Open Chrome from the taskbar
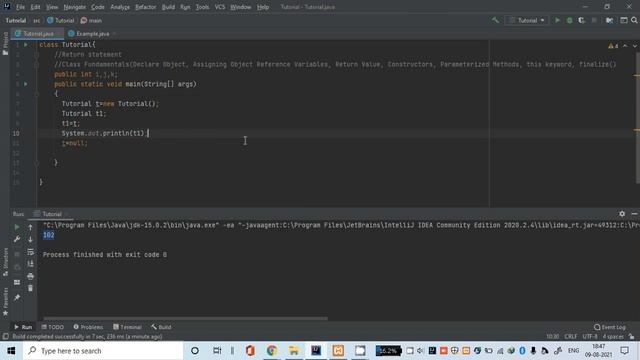 click(x=272, y=351)
